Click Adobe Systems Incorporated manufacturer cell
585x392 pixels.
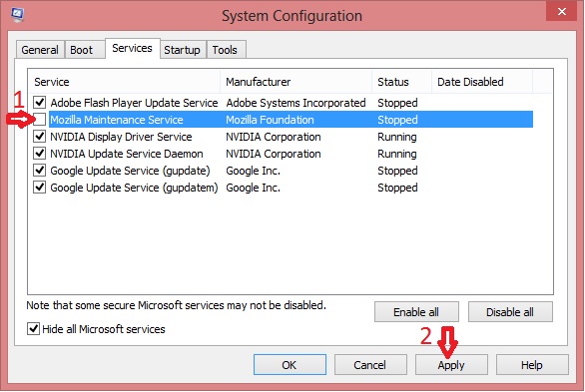click(295, 103)
